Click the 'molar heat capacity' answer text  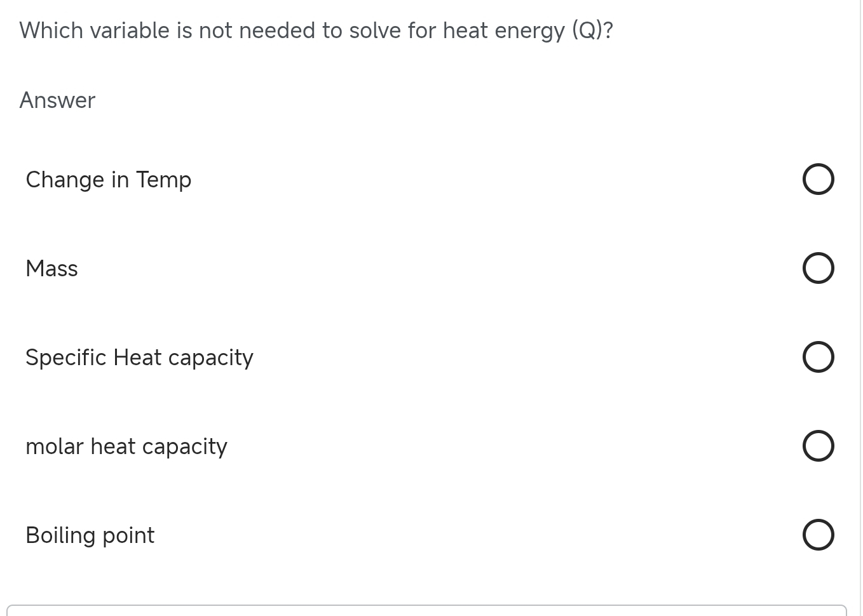(x=126, y=446)
